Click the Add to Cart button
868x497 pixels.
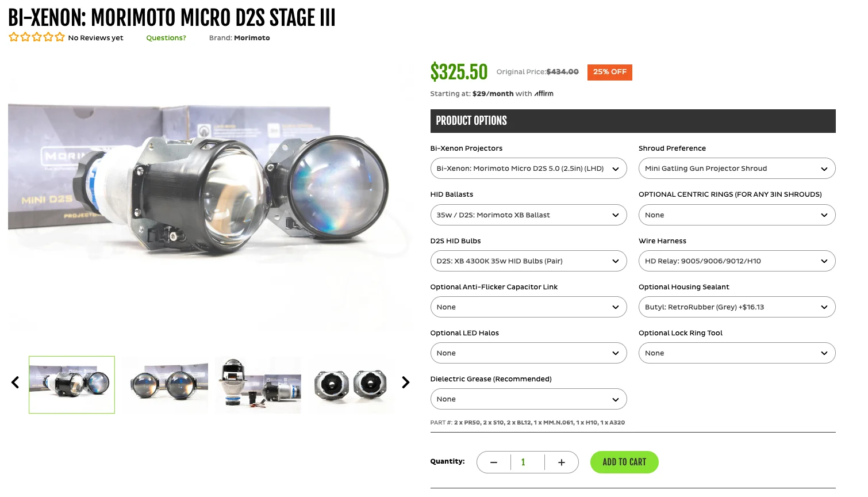(x=624, y=462)
